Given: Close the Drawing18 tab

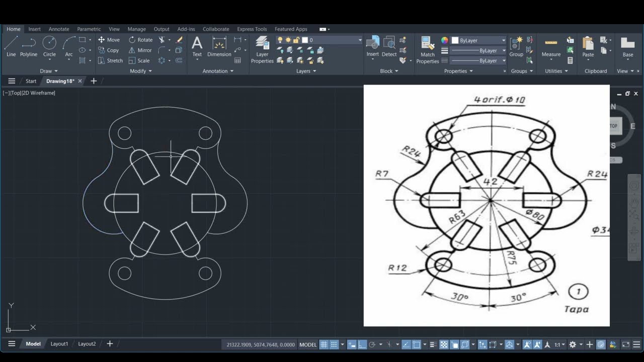Looking at the screenshot, I should coord(79,81).
